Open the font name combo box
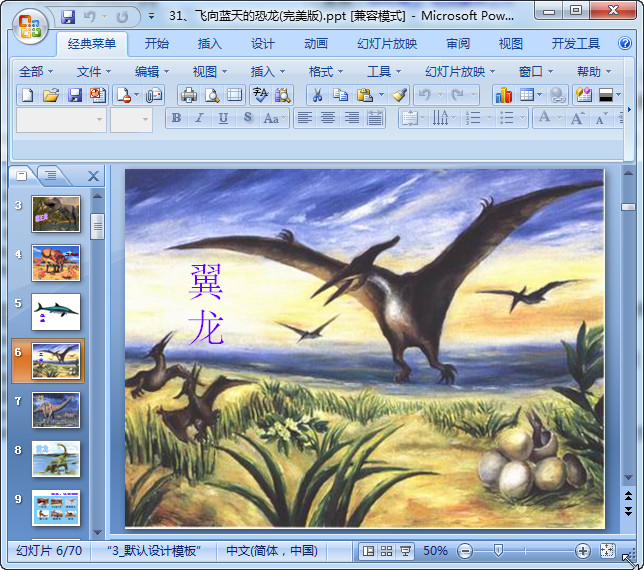Viewport: 644px width, 570px height. point(61,120)
